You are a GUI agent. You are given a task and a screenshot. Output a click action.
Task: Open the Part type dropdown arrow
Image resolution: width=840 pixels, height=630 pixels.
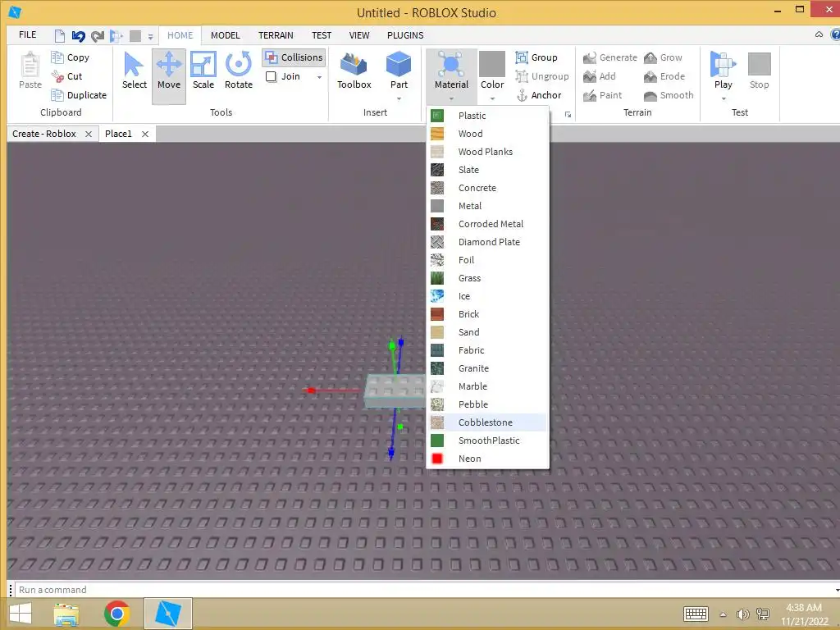click(x=399, y=98)
